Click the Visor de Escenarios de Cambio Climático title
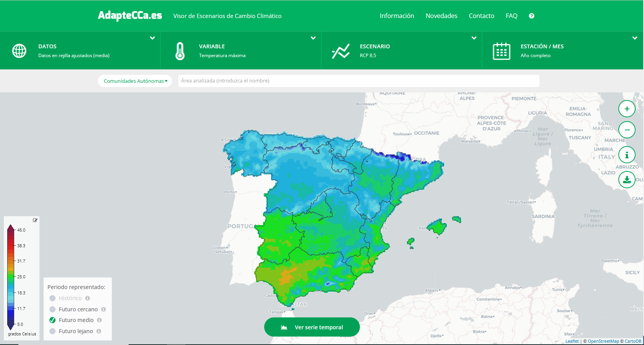The image size is (644, 345). [x=227, y=16]
